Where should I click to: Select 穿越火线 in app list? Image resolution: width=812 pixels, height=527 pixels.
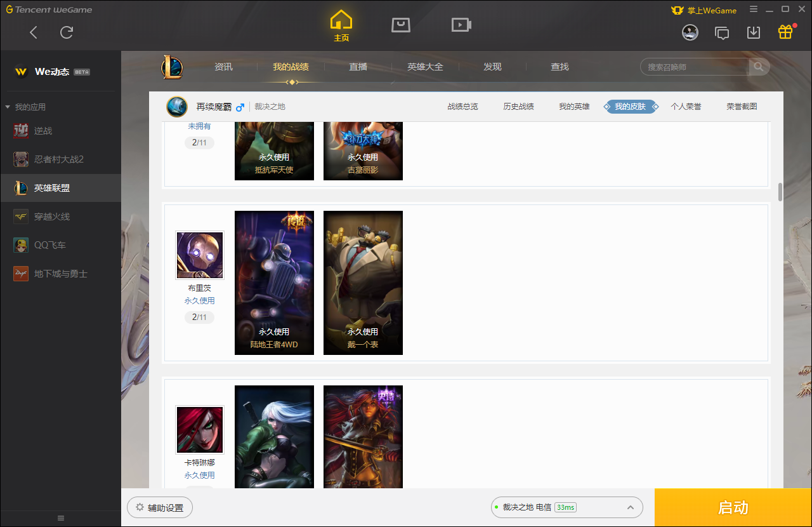point(60,217)
